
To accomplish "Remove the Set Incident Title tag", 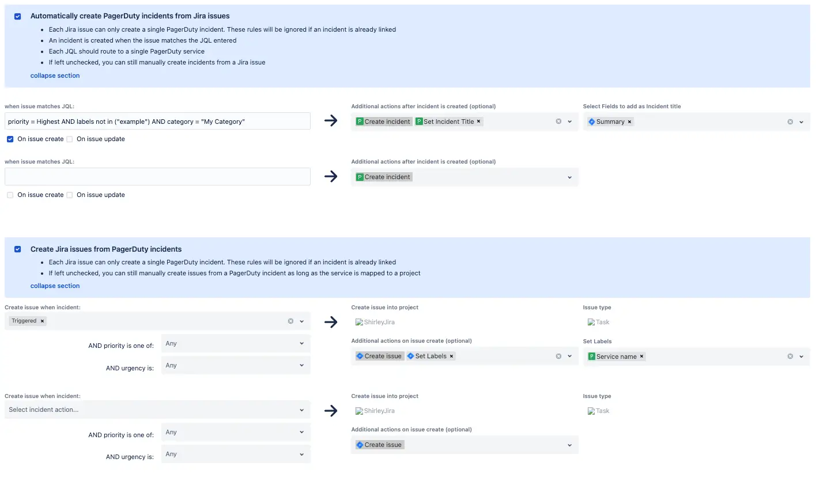I will click(479, 122).
